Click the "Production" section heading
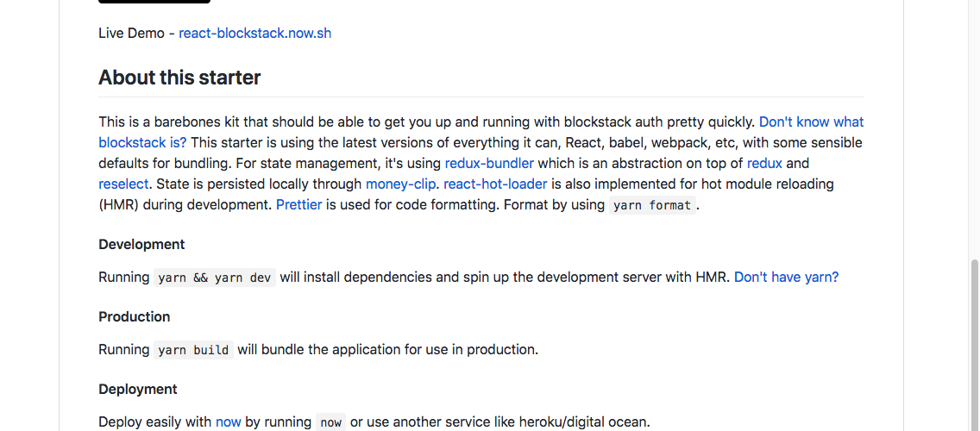The height and width of the screenshot is (431, 980). [x=134, y=316]
